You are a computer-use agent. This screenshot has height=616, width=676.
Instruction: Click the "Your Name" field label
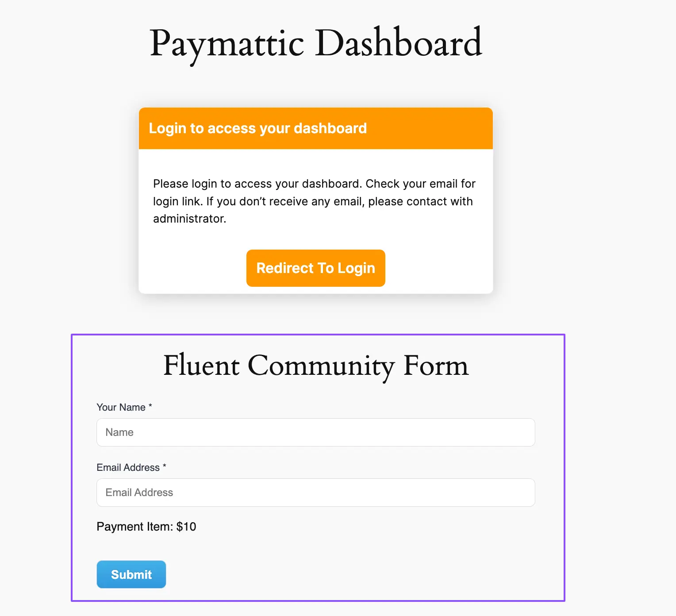pyautogui.click(x=121, y=407)
